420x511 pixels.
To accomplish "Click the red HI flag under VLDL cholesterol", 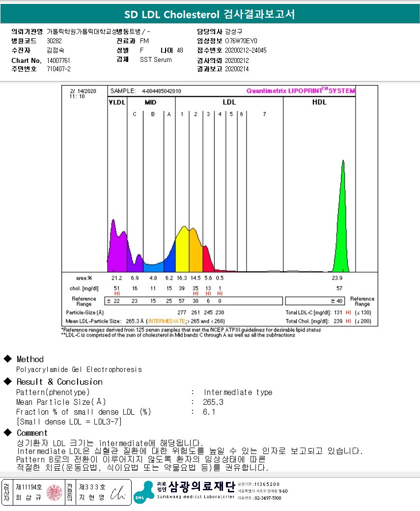I will coord(117,293).
